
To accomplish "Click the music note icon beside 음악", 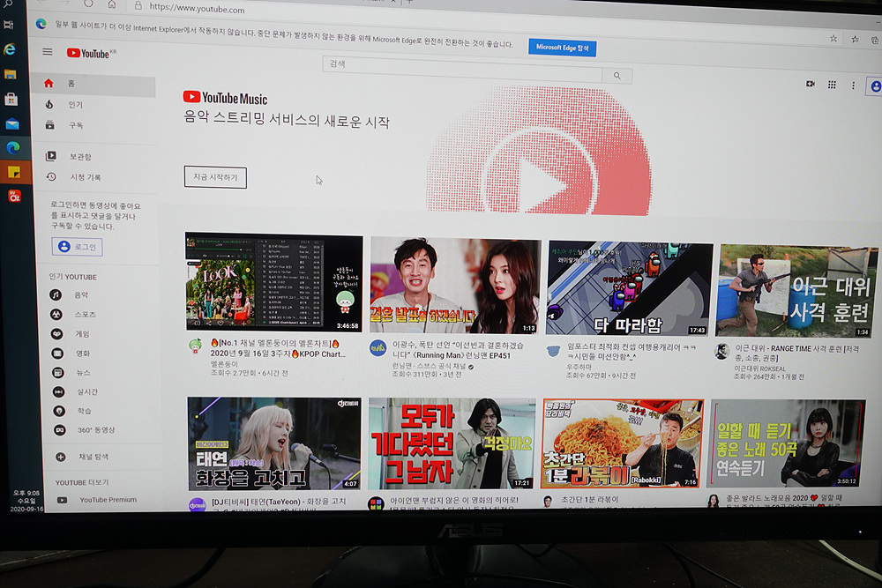I will pyautogui.click(x=55, y=294).
